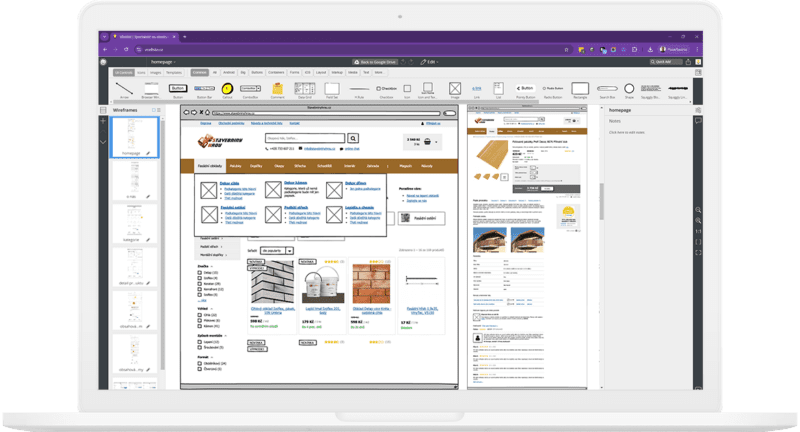The image size is (800, 432).
Task: Select the Browser Window control
Action: 150,90
